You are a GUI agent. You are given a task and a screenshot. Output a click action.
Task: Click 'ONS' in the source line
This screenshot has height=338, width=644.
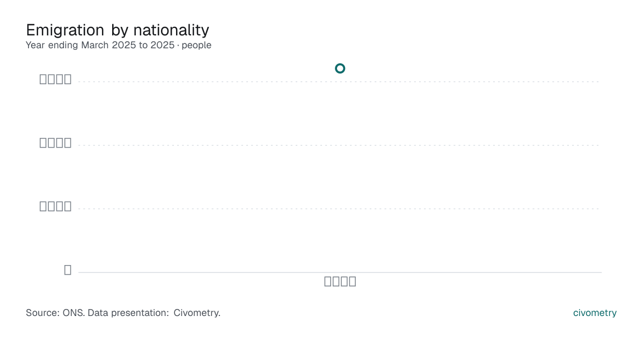(x=75, y=313)
